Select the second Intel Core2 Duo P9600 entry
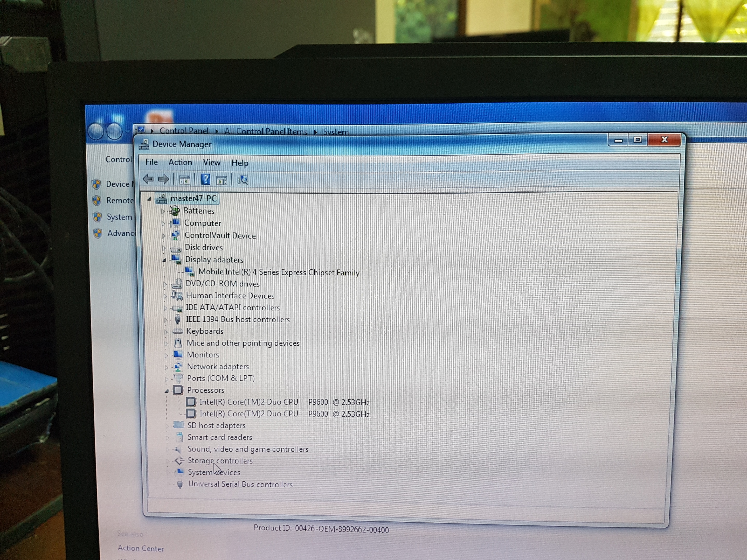 click(284, 414)
